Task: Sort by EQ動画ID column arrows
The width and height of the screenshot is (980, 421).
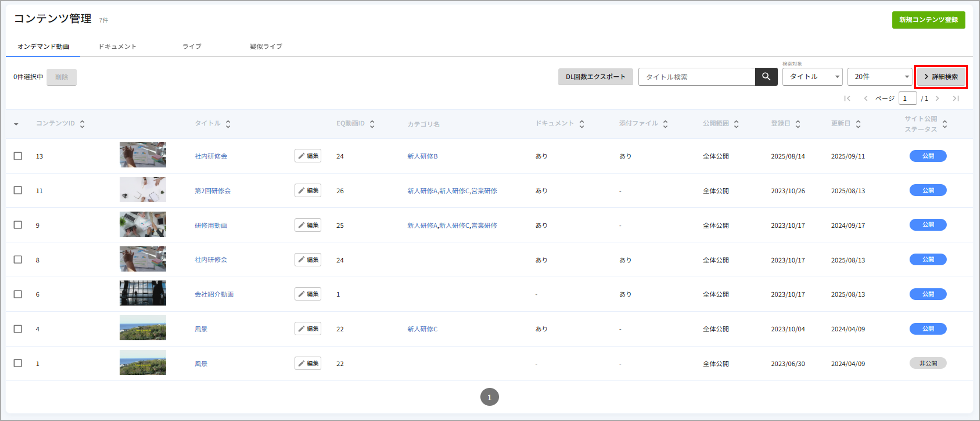Action: (372, 124)
